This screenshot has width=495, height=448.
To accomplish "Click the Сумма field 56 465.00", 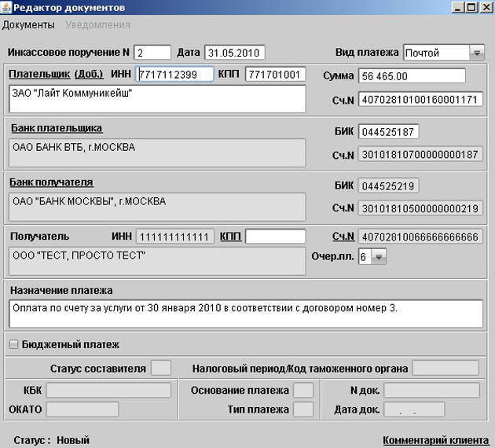I will pyautogui.click(x=412, y=76).
